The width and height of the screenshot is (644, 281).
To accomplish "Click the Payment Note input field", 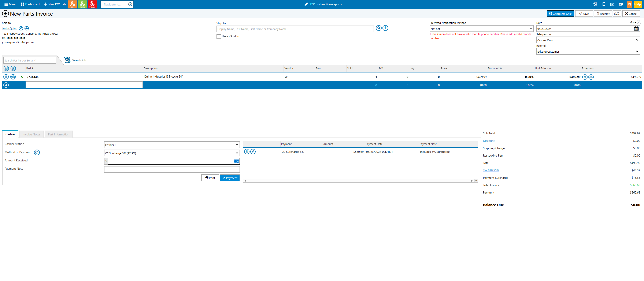I will pos(172,169).
